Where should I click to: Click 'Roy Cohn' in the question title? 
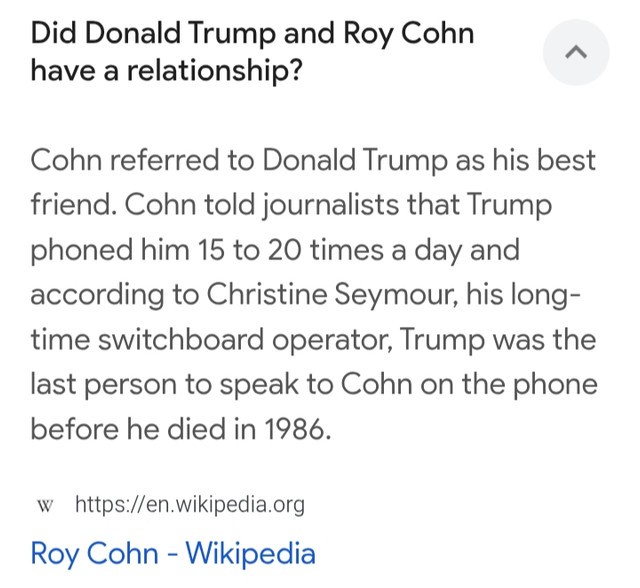pyautogui.click(x=409, y=34)
